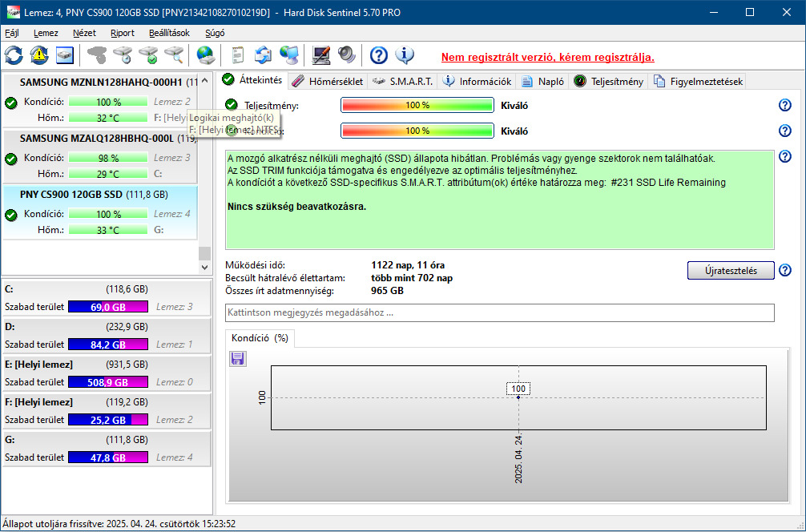Open help via the question mark toolbar icon

379,55
